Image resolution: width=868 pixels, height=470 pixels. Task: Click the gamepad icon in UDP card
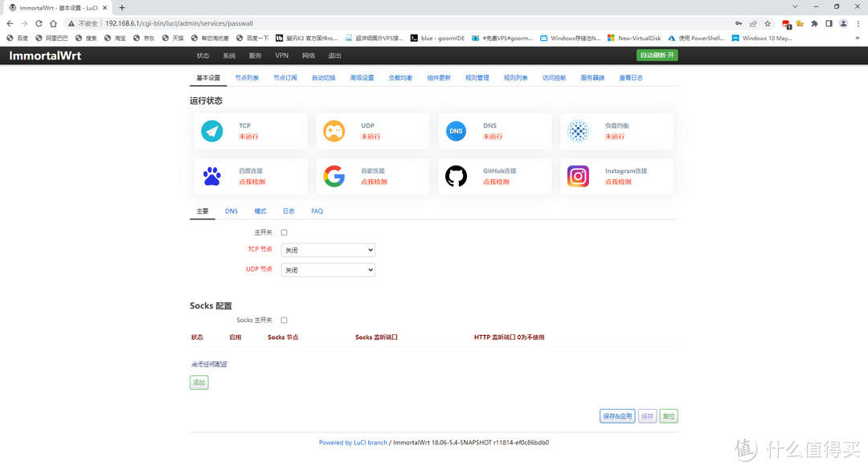pos(334,131)
